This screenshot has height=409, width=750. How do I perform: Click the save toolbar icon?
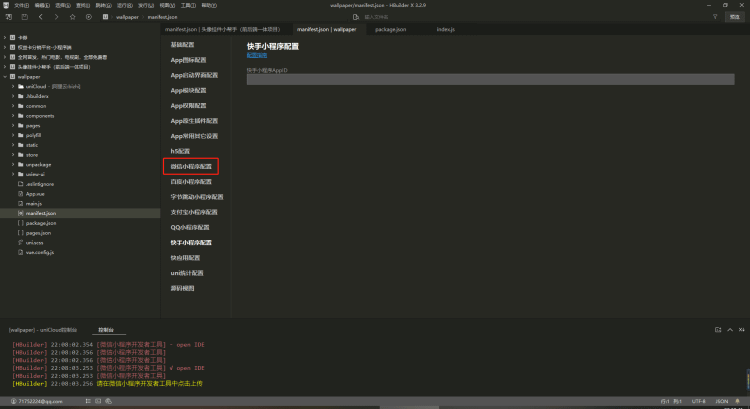(x=24, y=17)
